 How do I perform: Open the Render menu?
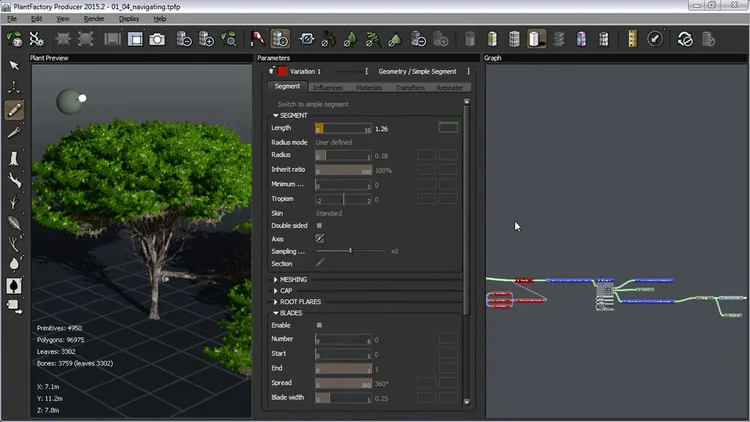(94, 19)
